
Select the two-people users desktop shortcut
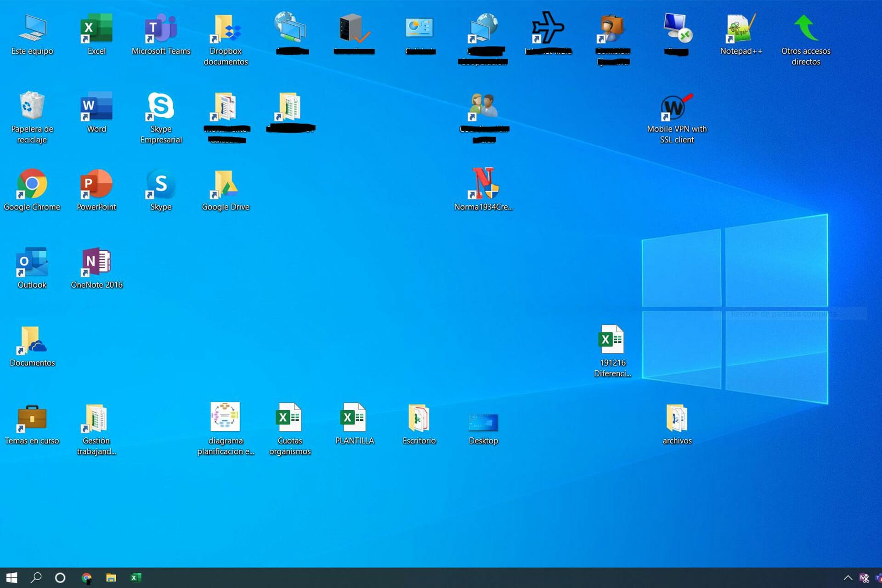pyautogui.click(x=483, y=107)
